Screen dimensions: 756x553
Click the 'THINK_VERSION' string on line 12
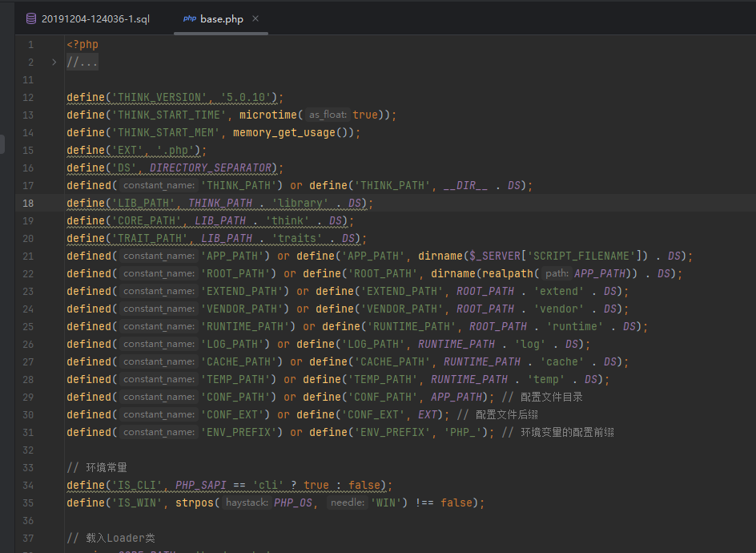coord(159,97)
